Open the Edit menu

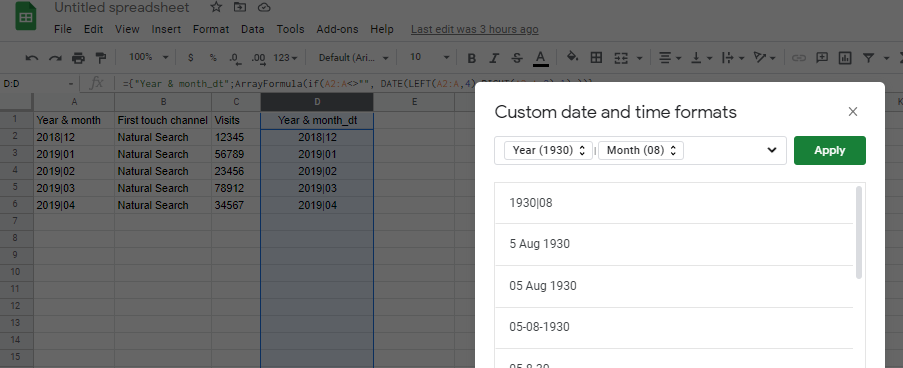pyautogui.click(x=93, y=29)
